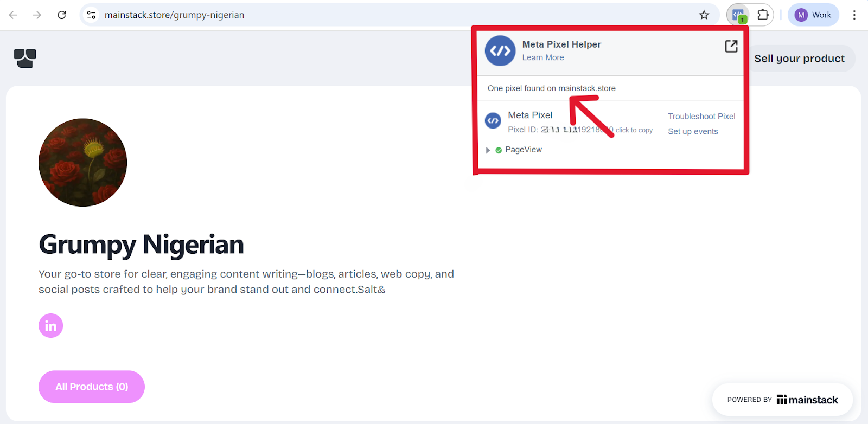Click the Meta Pixel Helper logo

tap(500, 51)
